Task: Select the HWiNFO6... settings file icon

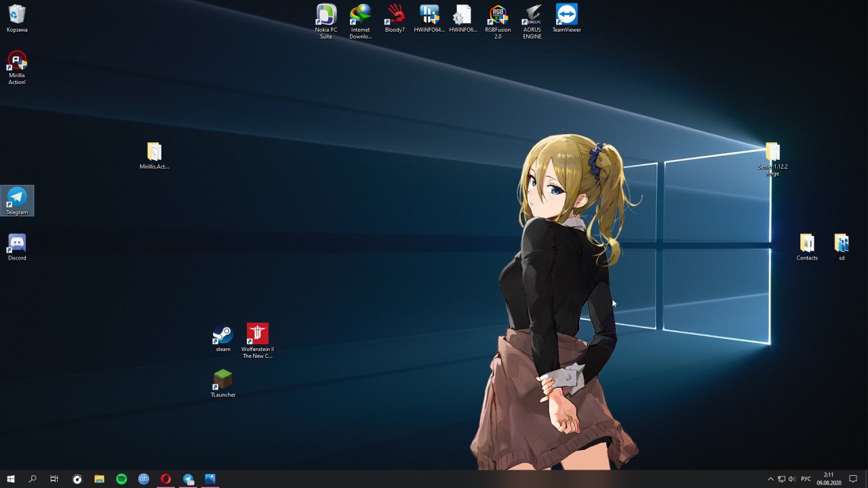Action: [x=462, y=18]
